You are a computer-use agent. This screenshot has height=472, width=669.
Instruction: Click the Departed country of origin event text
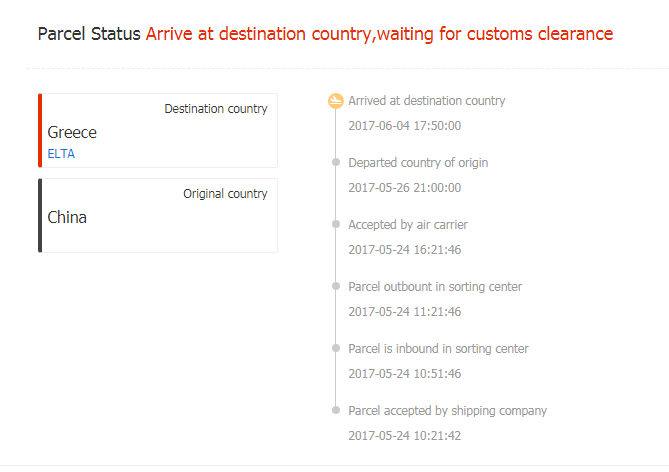[x=418, y=163]
